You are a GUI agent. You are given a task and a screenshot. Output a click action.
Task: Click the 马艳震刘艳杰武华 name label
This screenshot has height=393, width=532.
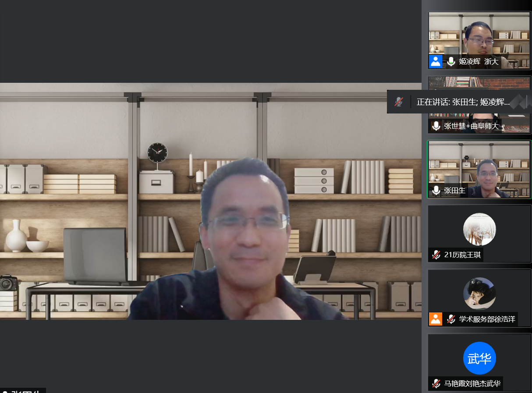click(x=472, y=384)
